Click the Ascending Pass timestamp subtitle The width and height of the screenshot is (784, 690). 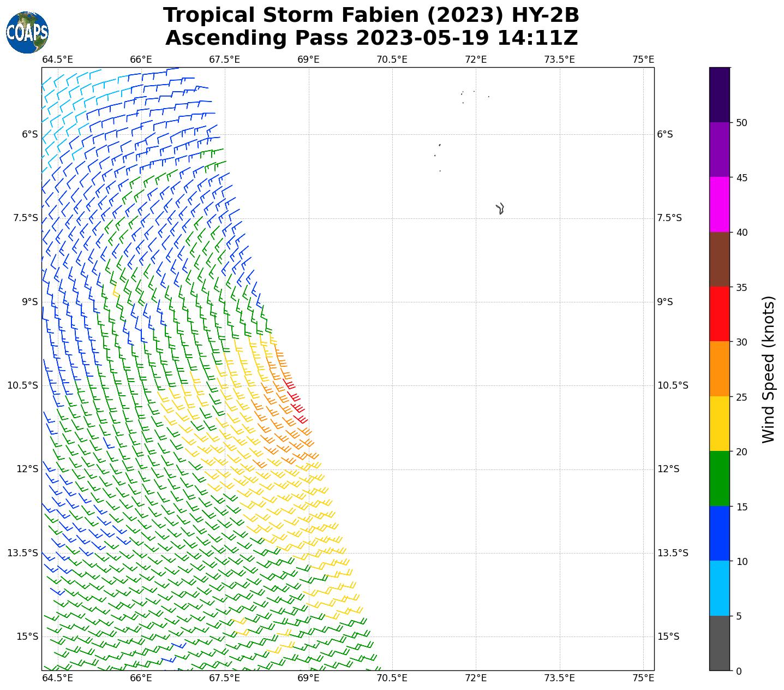point(371,38)
